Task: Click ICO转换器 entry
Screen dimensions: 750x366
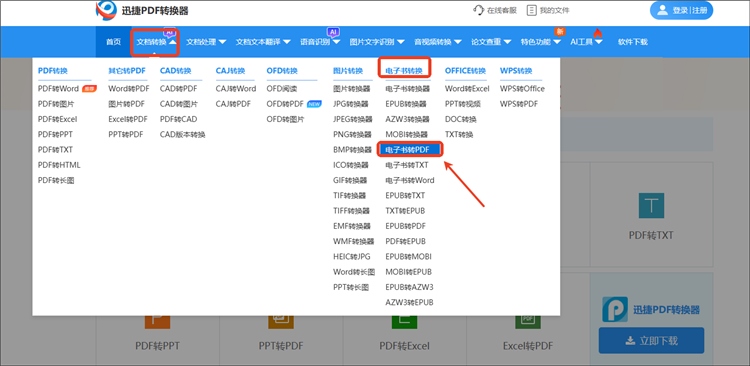Action: click(351, 165)
